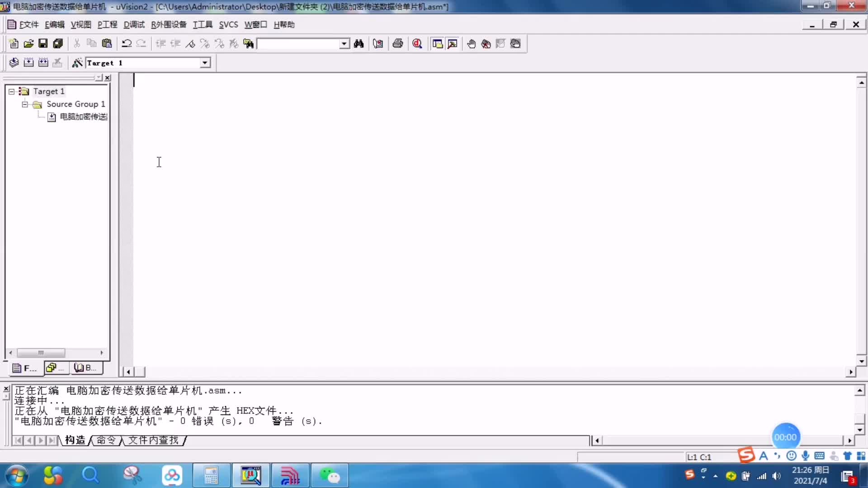
Task: Open a file using the folder icon
Action: [28, 43]
